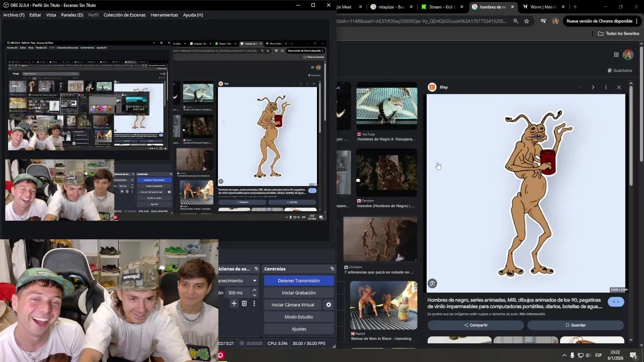Click the 300 ms duration field
This screenshot has width=644, height=362.
[x=237, y=293]
